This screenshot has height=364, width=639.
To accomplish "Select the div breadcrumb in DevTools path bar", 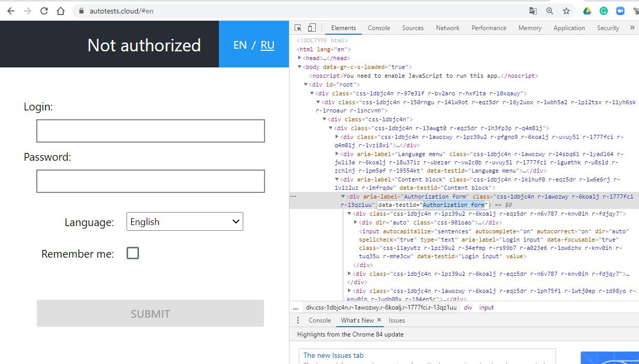I will [468, 307].
